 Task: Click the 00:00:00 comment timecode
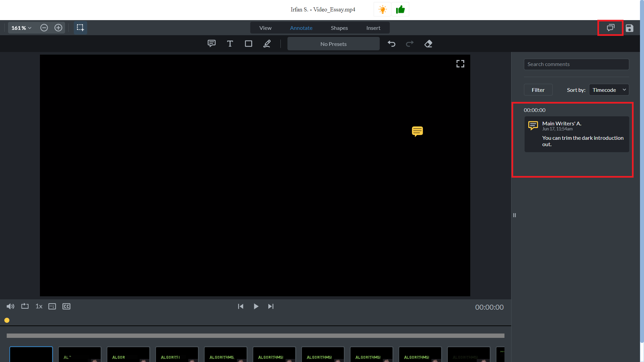534,110
